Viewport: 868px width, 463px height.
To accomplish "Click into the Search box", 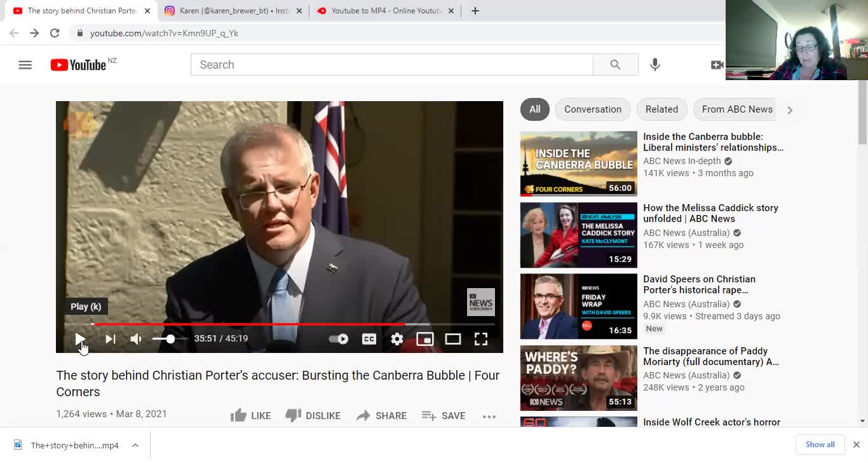I will tap(392, 65).
